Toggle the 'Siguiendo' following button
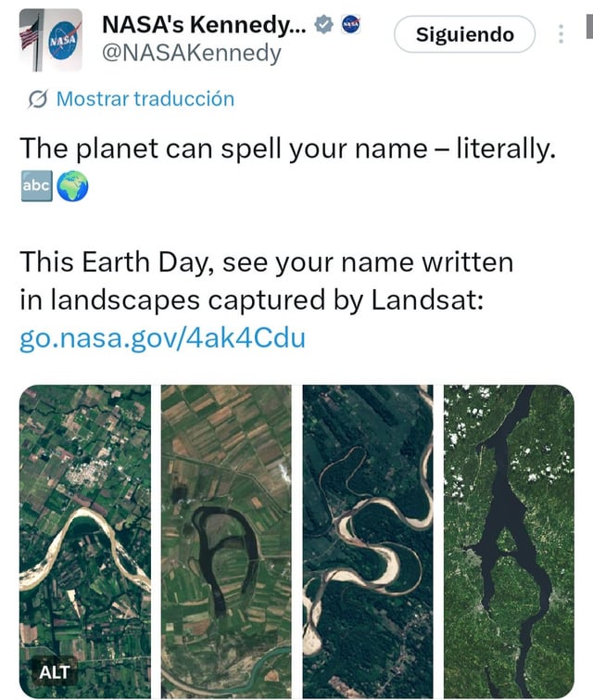The image size is (593, 700). [464, 35]
